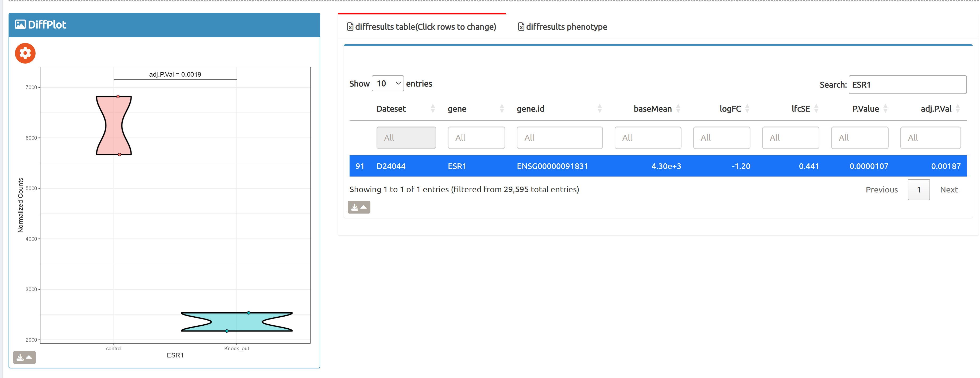Click the gene column filter box
The height and width of the screenshot is (378, 980).
point(476,138)
